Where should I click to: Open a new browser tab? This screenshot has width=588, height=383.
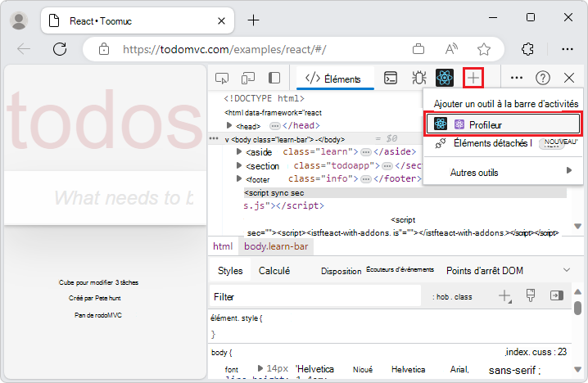click(x=254, y=20)
